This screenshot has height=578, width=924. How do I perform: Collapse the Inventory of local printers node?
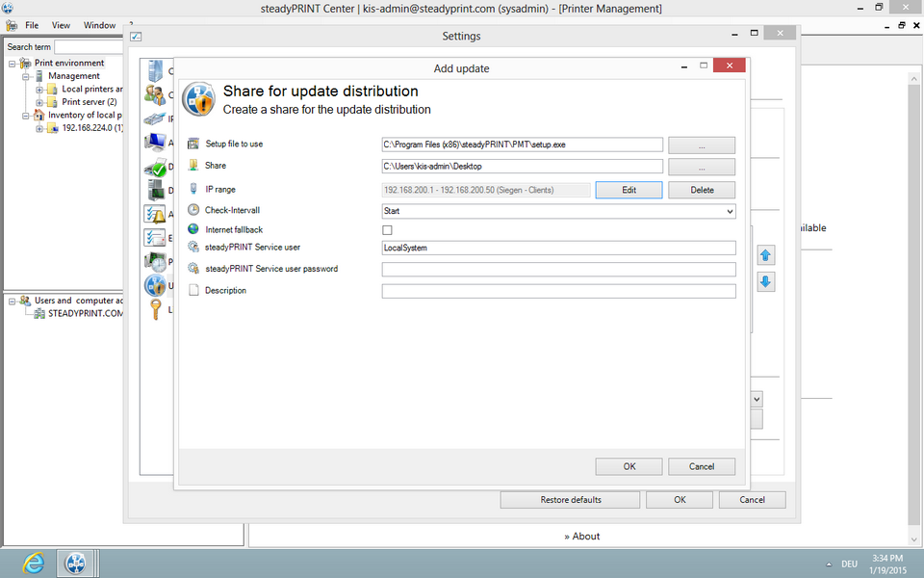(x=26, y=115)
